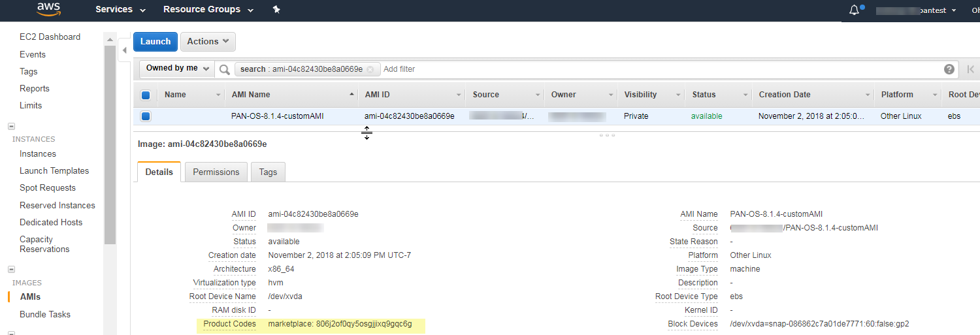
Task: Click the Other Linux platform cell
Action: (901, 116)
